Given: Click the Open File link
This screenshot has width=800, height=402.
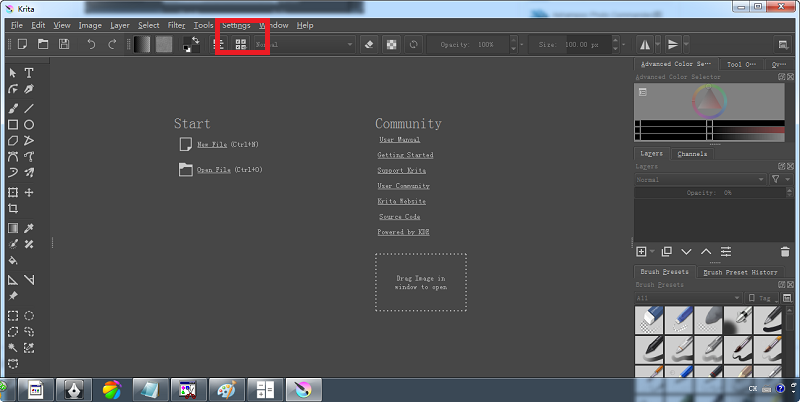Looking at the screenshot, I should point(214,170).
